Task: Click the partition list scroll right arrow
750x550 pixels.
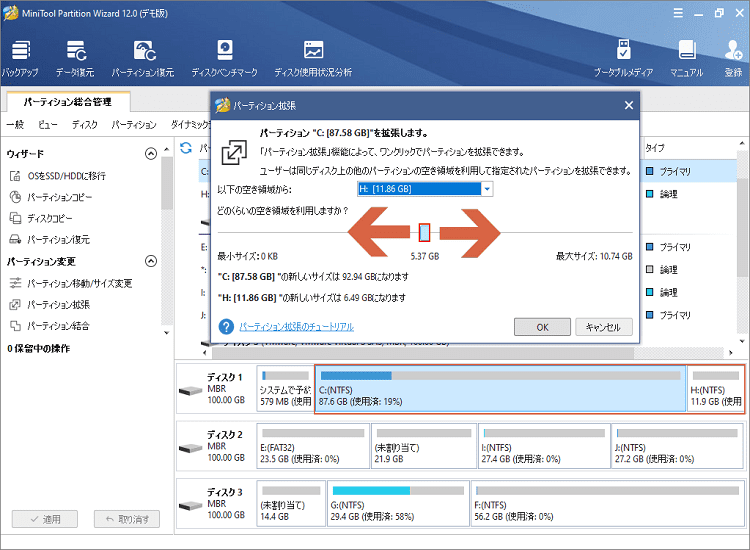Action: [730, 353]
